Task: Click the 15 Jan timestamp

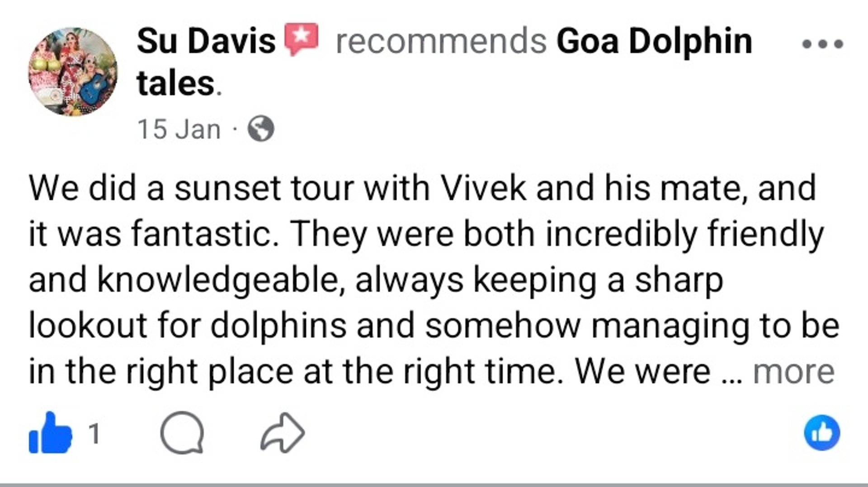Action: (x=179, y=129)
